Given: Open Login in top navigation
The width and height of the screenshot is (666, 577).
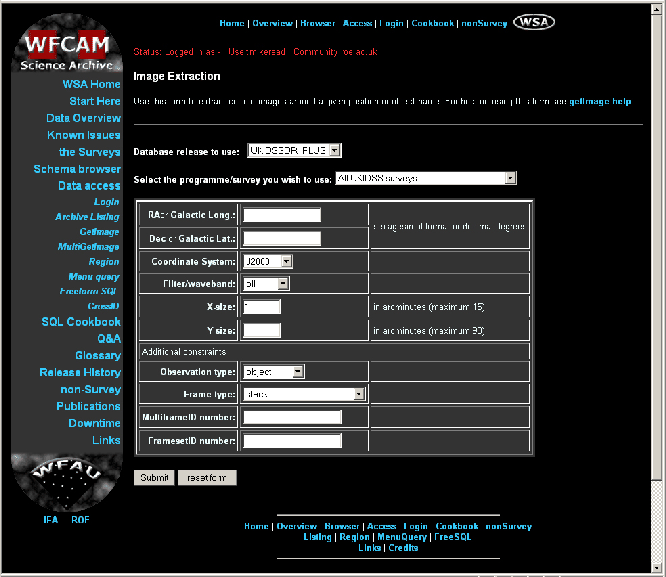Looking at the screenshot, I should click(391, 23).
